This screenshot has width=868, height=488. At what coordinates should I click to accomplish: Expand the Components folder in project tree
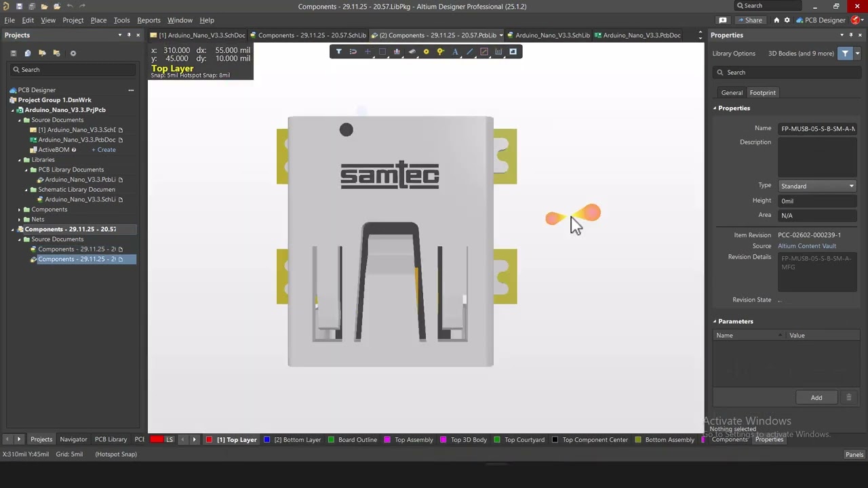coord(20,209)
